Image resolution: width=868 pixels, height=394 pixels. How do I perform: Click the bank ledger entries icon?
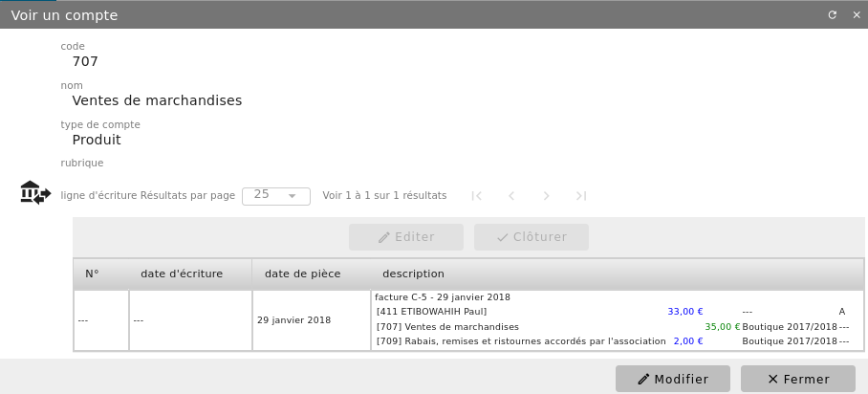[x=35, y=192]
